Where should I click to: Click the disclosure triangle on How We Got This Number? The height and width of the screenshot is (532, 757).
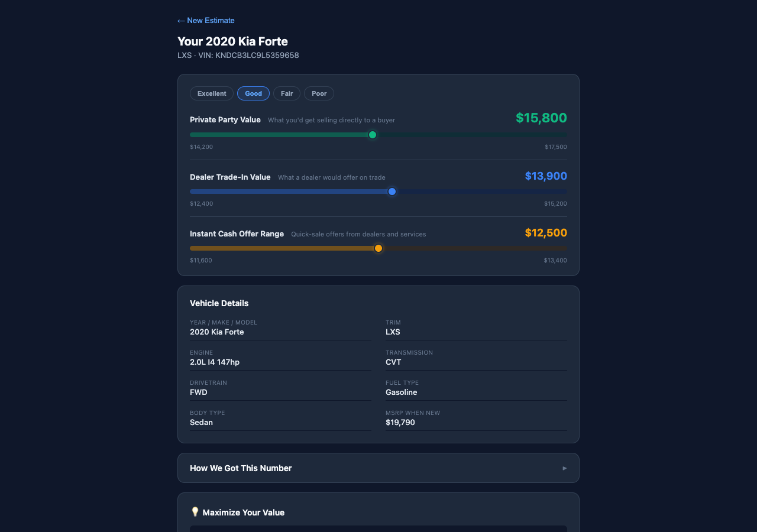[x=564, y=468]
